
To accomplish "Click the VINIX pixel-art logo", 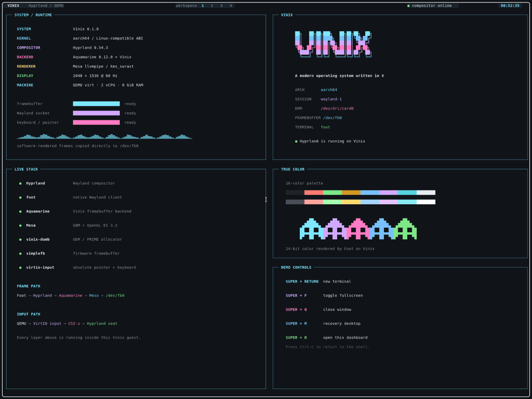I will 333,44.
